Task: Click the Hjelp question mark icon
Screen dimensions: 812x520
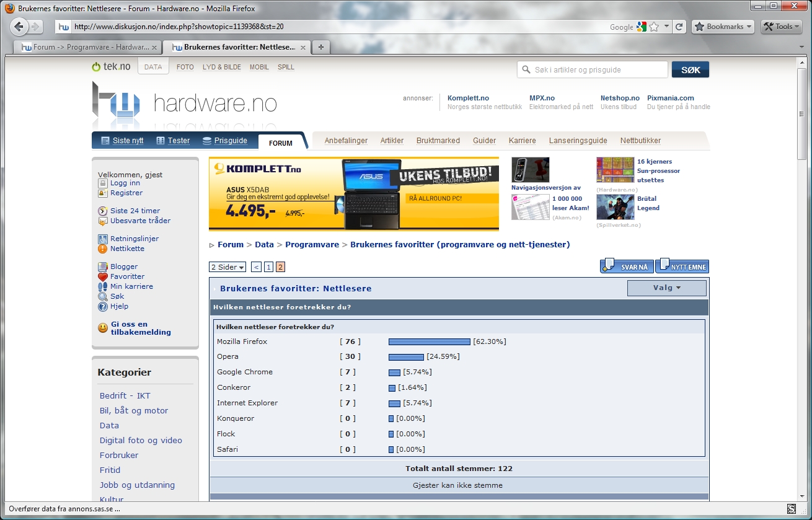Action: coord(103,306)
